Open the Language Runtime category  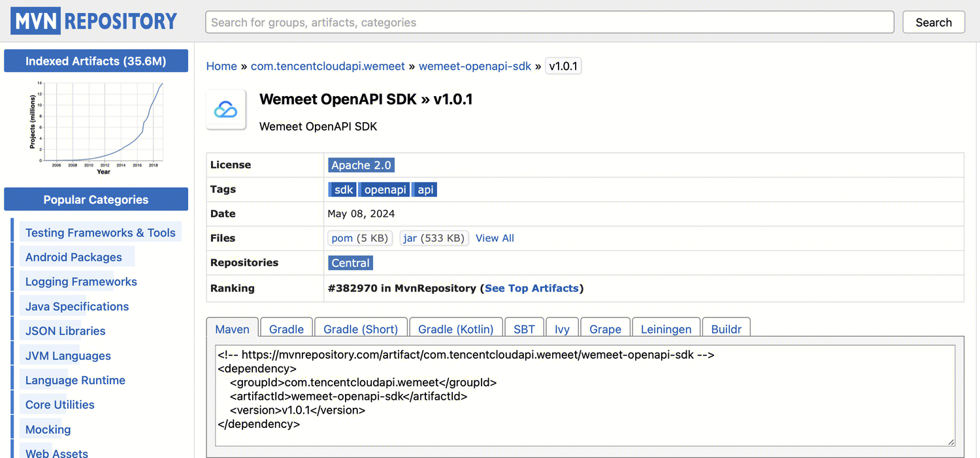click(75, 380)
